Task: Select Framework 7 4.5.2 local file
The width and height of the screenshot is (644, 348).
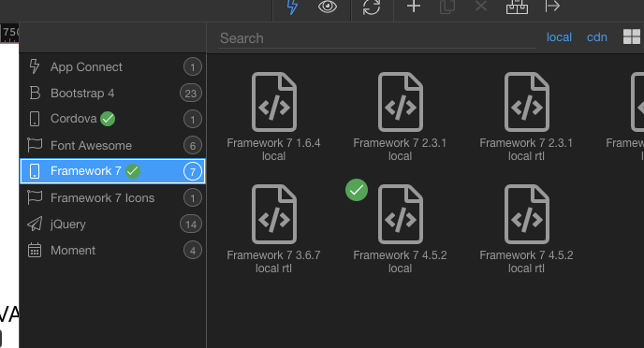Action: point(400,229)
